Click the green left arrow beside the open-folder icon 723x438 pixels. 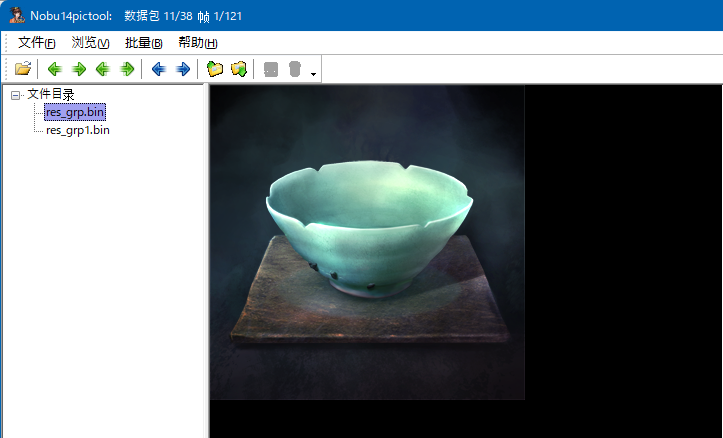pos(54,69)
